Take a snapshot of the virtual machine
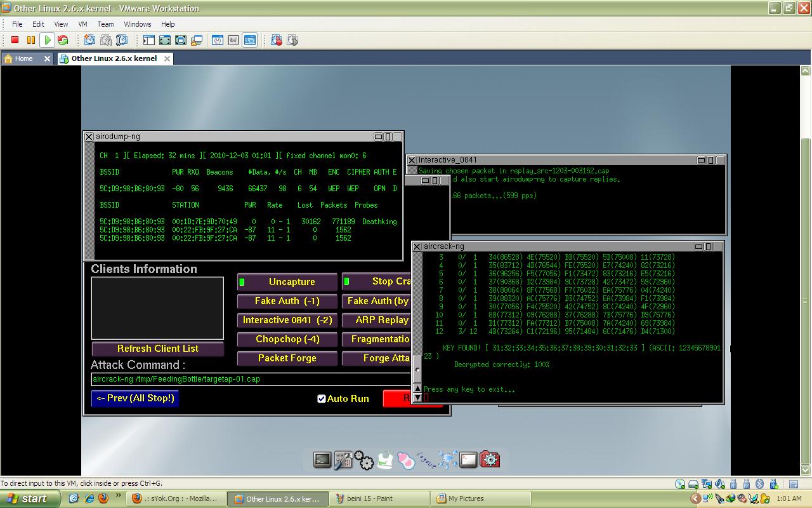Viewport: 812px width, 508px height. click(89, 40)
